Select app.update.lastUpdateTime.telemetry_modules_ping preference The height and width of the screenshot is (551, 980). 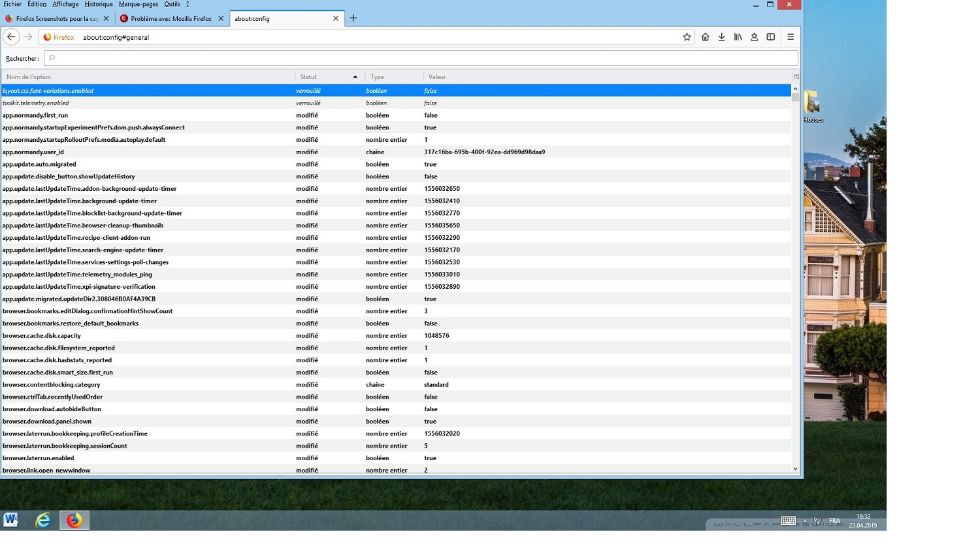[396, 275]
